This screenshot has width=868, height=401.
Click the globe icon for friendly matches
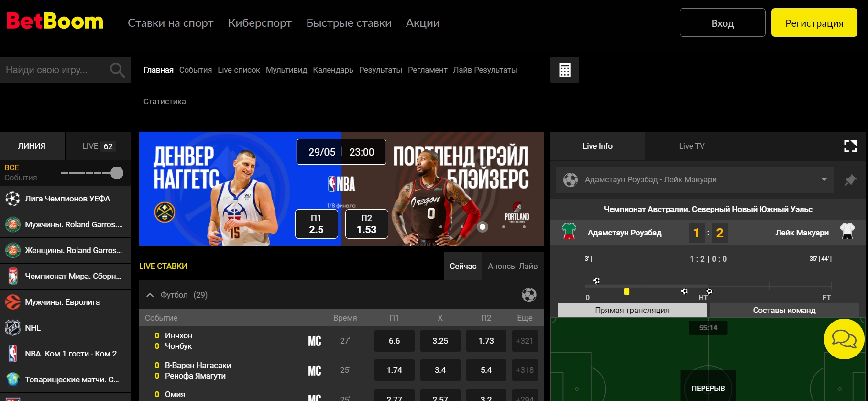13,379
